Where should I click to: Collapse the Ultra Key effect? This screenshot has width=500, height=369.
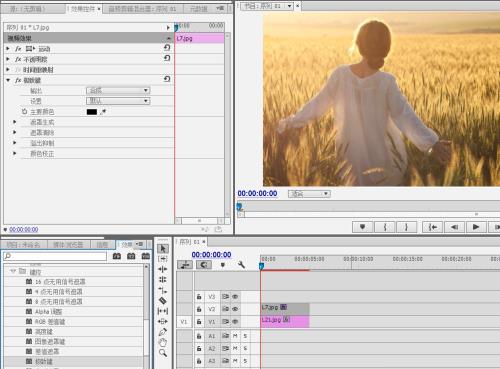coord(8,80)
